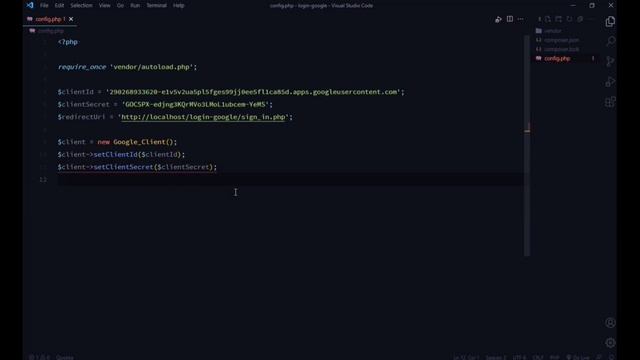Click the New File icon in explorer
640x360 pixels.
point(548,19)
